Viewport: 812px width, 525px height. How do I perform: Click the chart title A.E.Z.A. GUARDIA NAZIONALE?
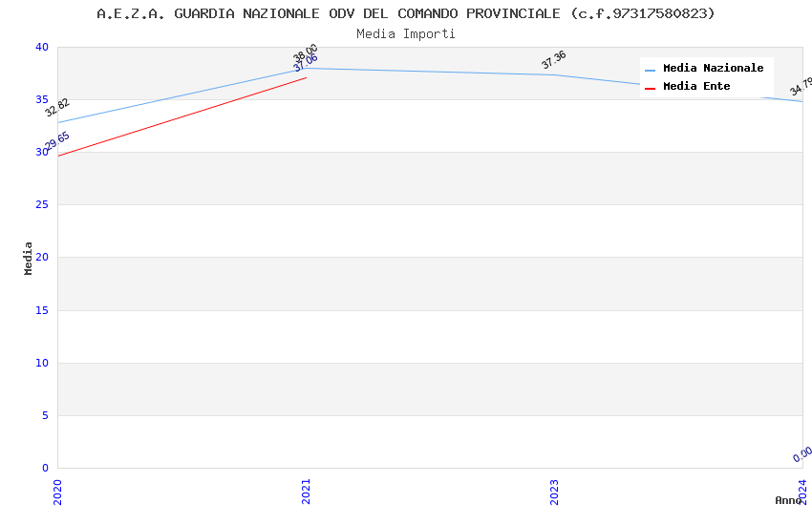[405, 13]
